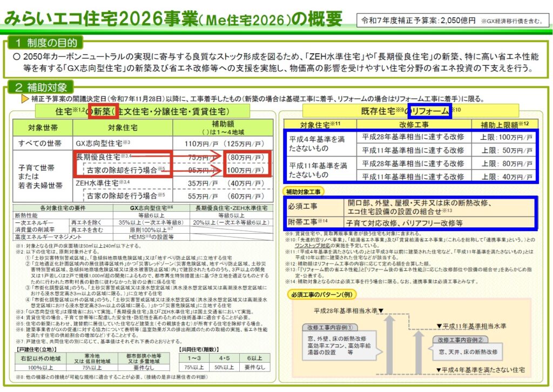Click the 1 制度の目的 section header
Image resolution: width=553 pixels, height=392 pixels.
(45, 42)
